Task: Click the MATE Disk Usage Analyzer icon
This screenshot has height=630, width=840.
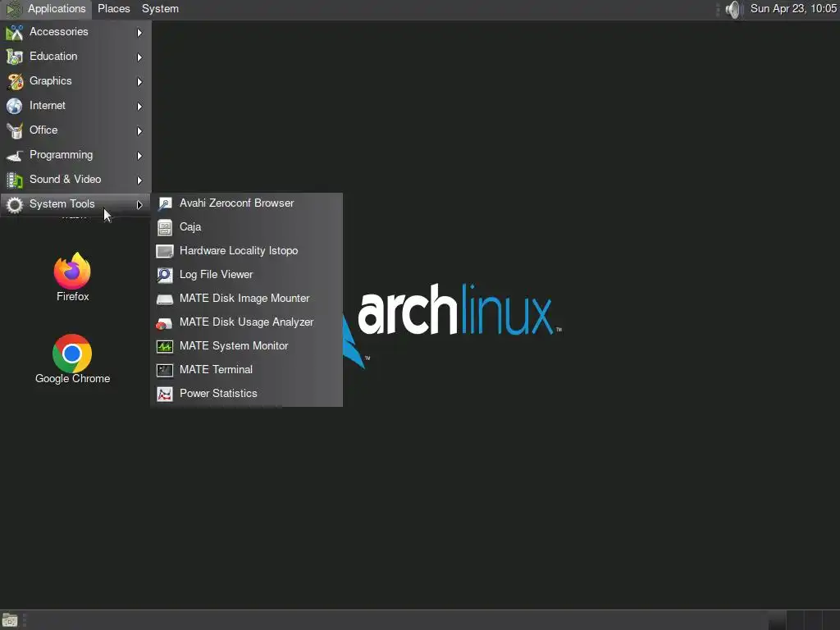Action: [x=164, y=323]
